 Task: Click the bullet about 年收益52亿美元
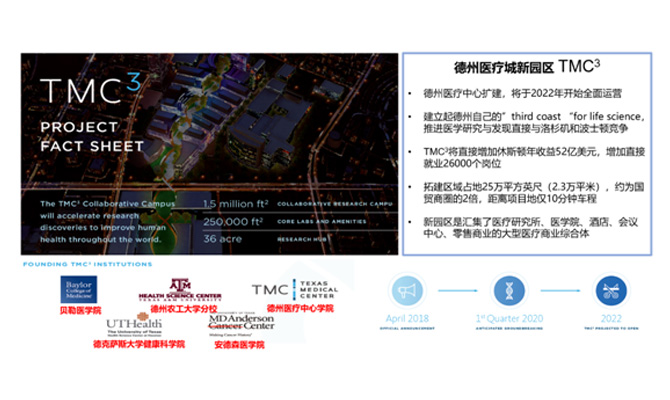click(534, 157)
